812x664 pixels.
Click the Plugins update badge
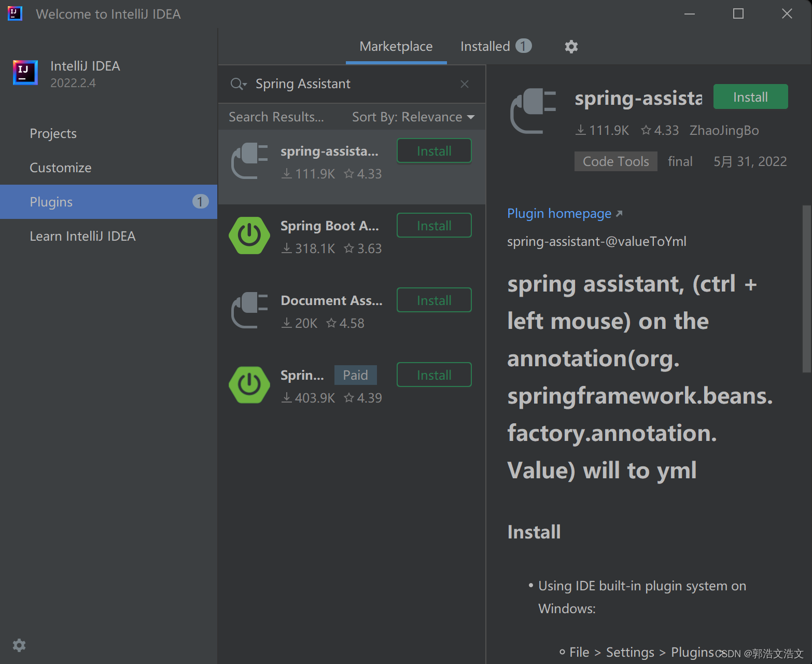pos(200,201)
